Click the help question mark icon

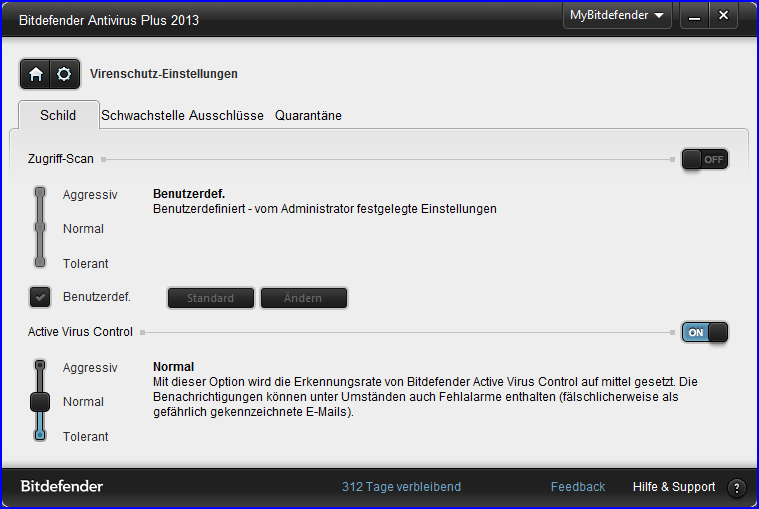tap(737, 487)
